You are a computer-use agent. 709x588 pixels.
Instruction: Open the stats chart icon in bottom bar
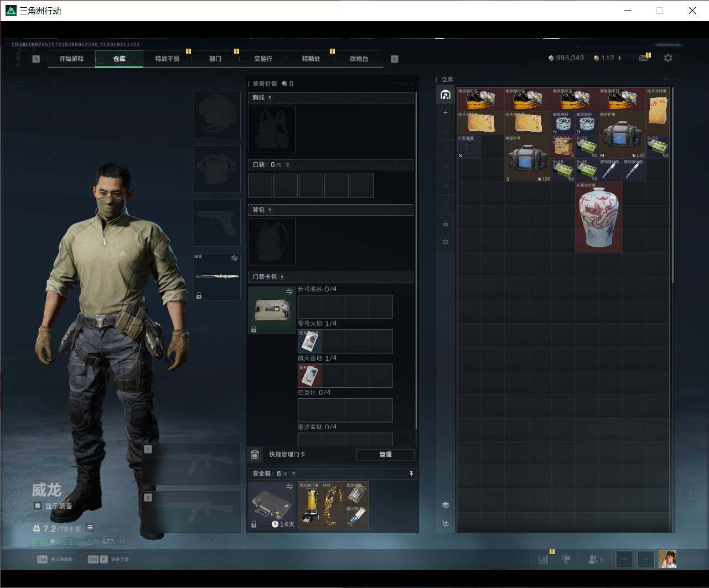tap(544, 560)
